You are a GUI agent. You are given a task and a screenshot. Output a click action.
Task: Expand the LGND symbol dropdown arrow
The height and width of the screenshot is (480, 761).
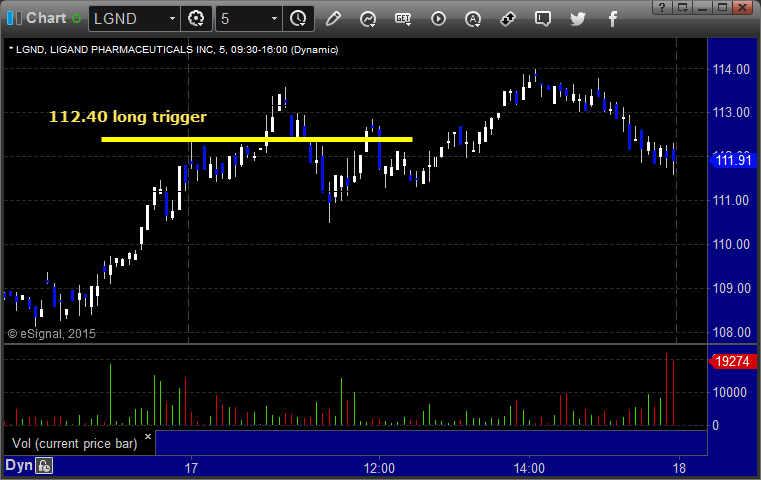(172, 19)
